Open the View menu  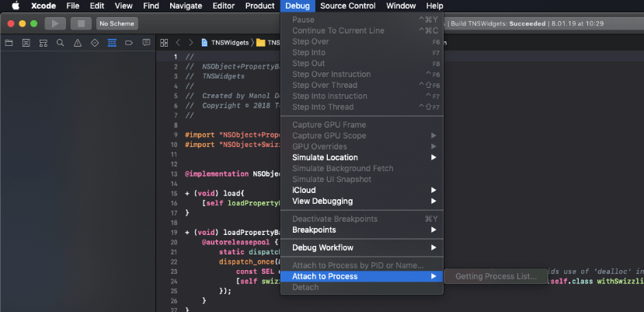point(124,5)
